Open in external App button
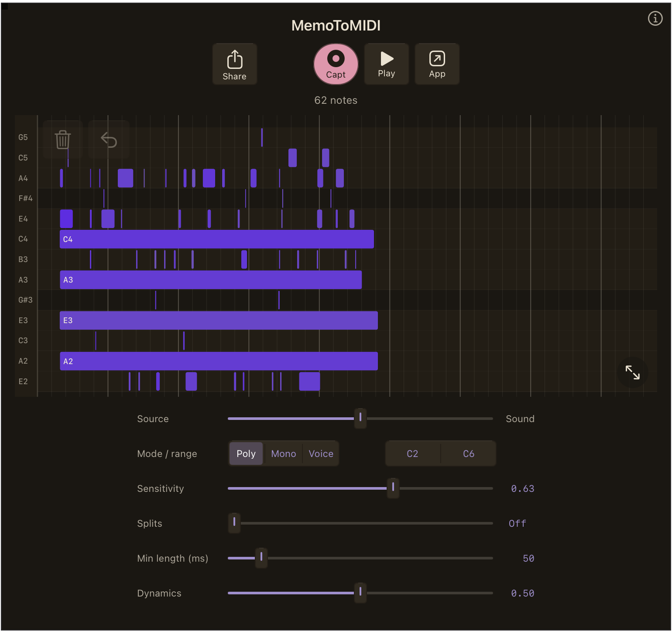Screen dimensions: 672x641 tap(437, 64)
